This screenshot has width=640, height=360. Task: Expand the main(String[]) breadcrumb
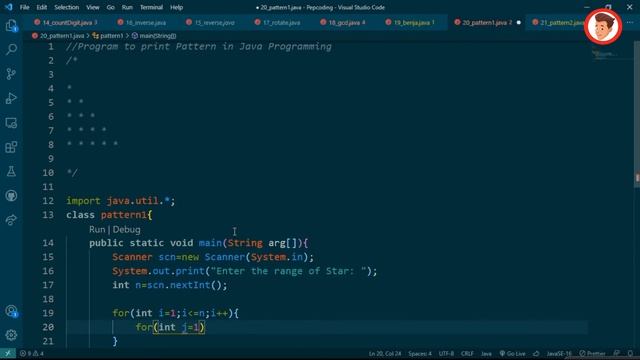click(x=158, y=36)
